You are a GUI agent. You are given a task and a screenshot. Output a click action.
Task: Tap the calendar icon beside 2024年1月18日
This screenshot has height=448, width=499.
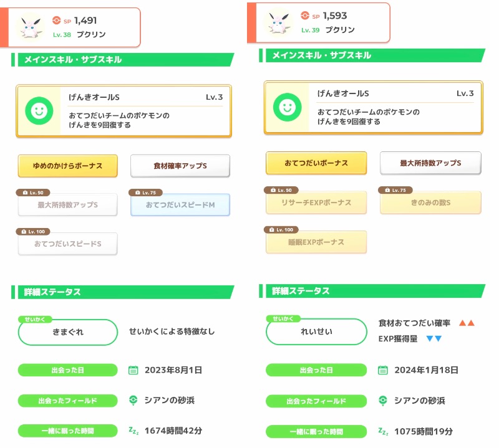point(383,370)
